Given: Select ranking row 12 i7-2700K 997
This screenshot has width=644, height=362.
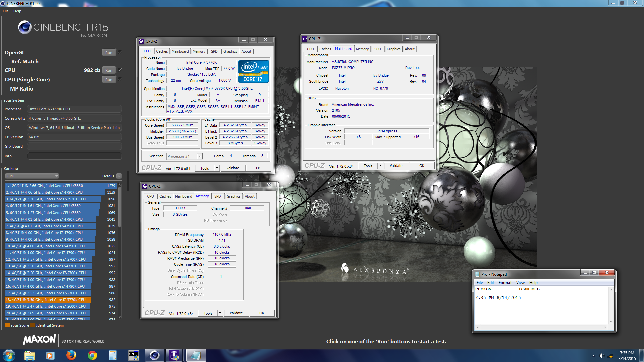Looking at the screenshot, I should tap(60, 259).
